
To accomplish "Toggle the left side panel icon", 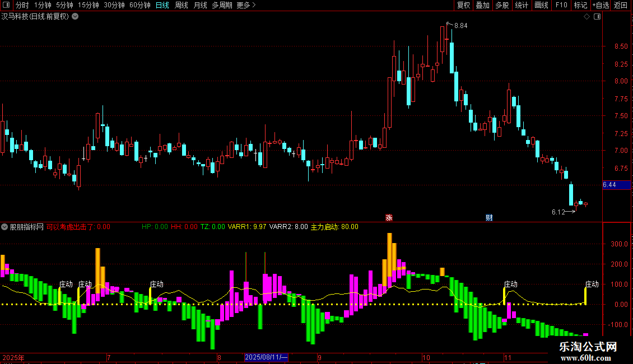I will pos(6,5).
